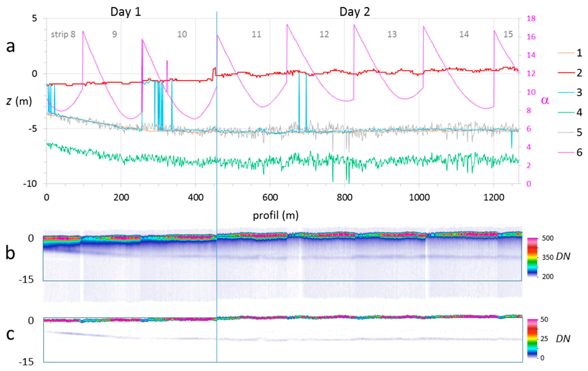
Task: Click profile axis tick 600
Action: click(x=270, y=197)
